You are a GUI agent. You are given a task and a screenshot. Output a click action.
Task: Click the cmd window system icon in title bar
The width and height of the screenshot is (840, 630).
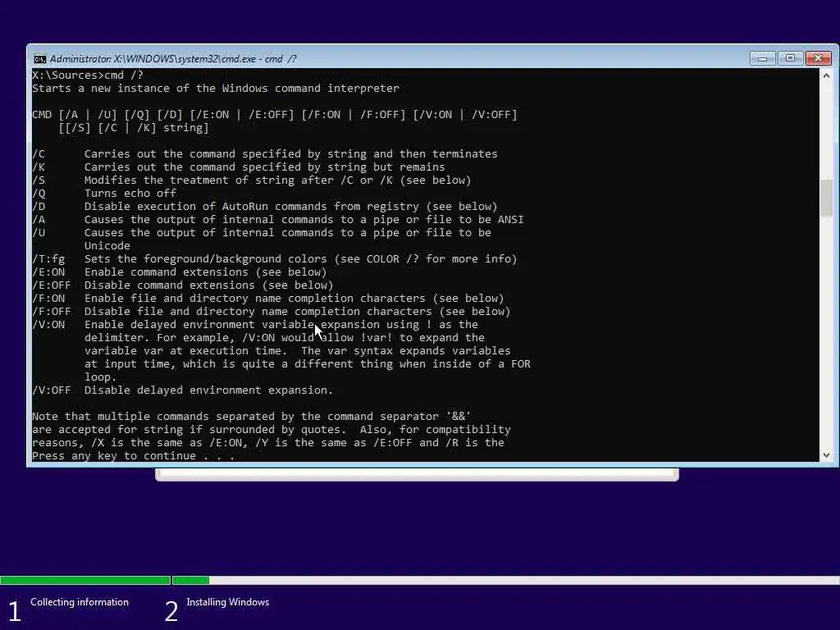point(39,59)
